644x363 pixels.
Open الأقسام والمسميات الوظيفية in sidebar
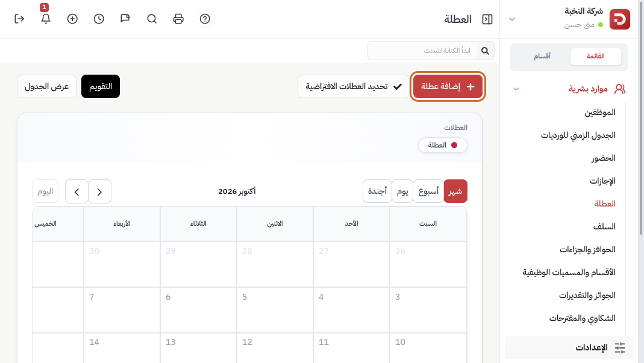(569, 272)
